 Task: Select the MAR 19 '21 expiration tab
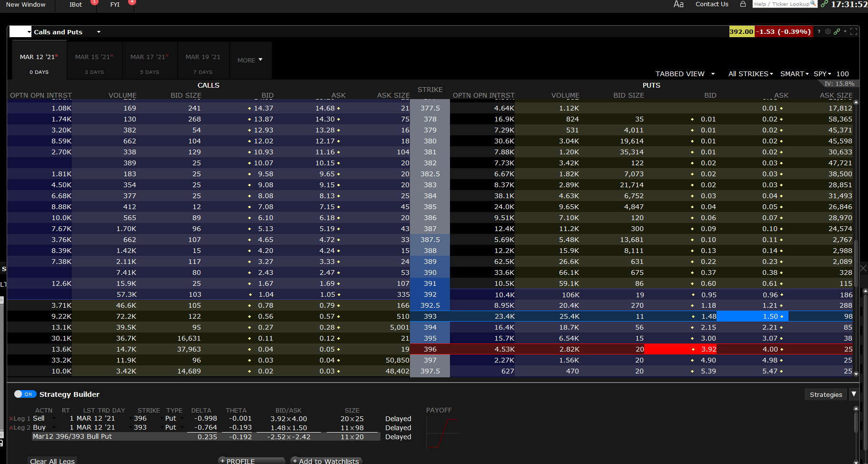(x=203, y=61)
